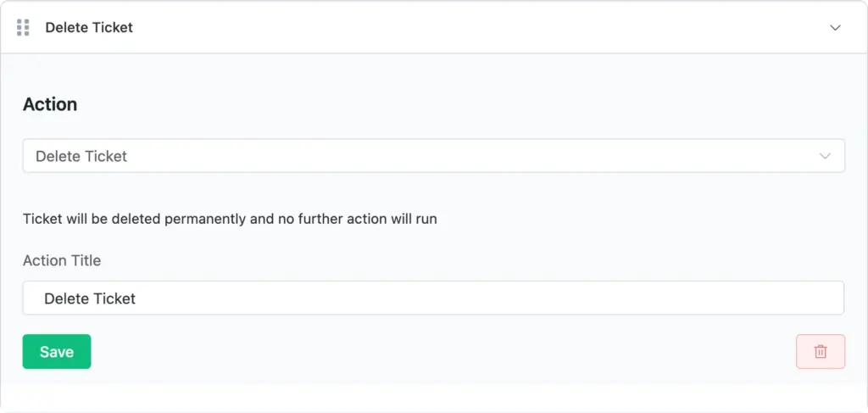Click the Action Title field label

click(62, 260)
